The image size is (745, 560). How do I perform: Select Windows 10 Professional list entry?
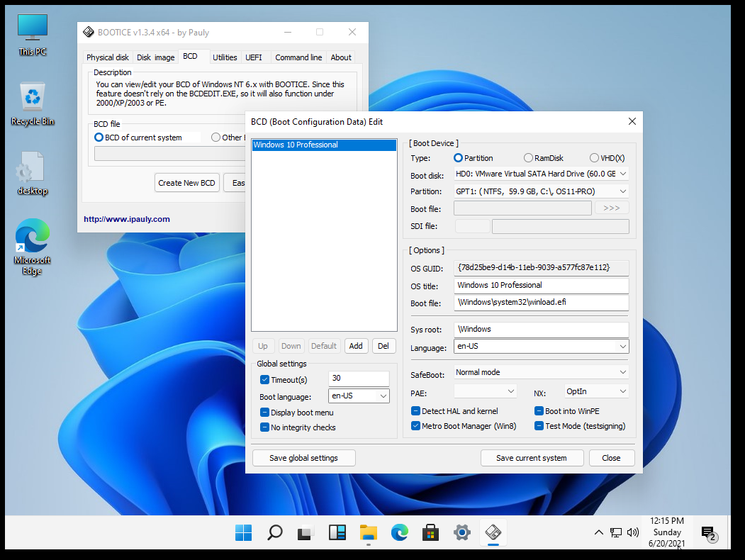[x=324, y=145]
